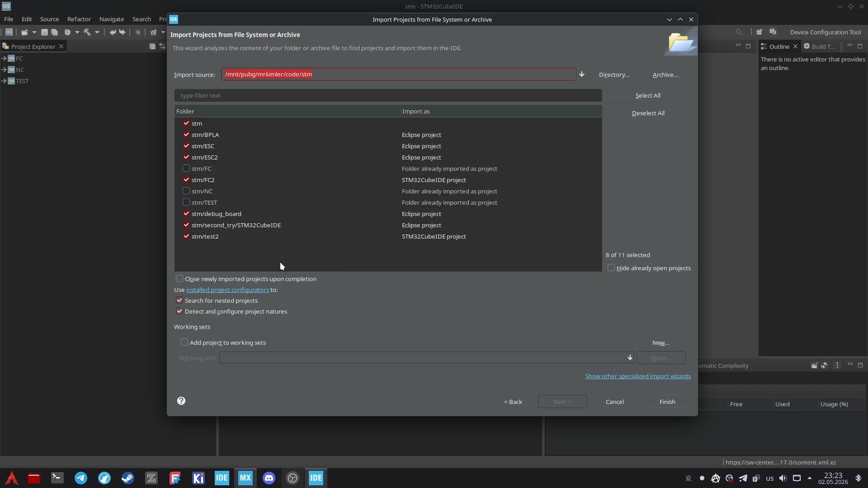This screenshot has height=488, width=868.
Task: Click the Navigate Back arrow in toolbar
Action: [113, 32]
